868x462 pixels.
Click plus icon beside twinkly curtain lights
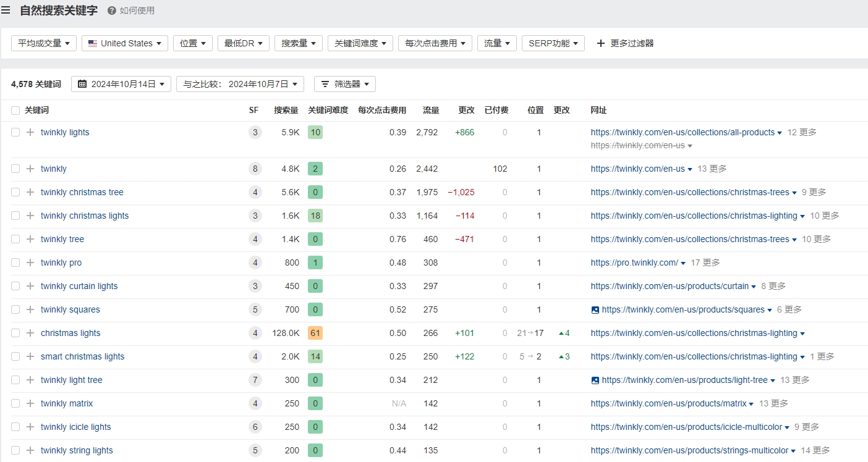(x=30, y=286)
